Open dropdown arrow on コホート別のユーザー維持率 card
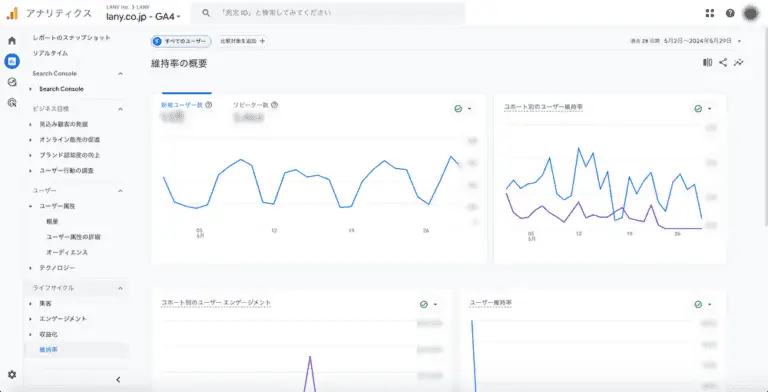This screenshot has height=392, width=768. click(x=710, y=109)
